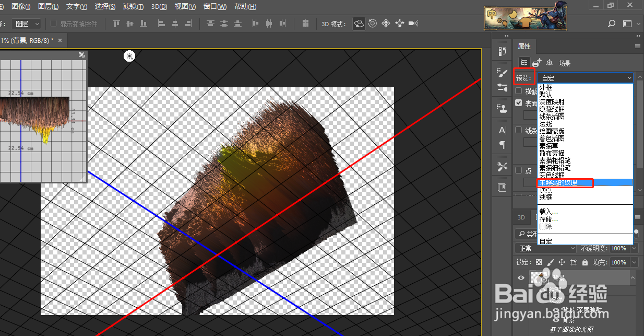Click the align horizontal centers icon
This screenshot has height=336, width=644.
(x=175, y=24)
